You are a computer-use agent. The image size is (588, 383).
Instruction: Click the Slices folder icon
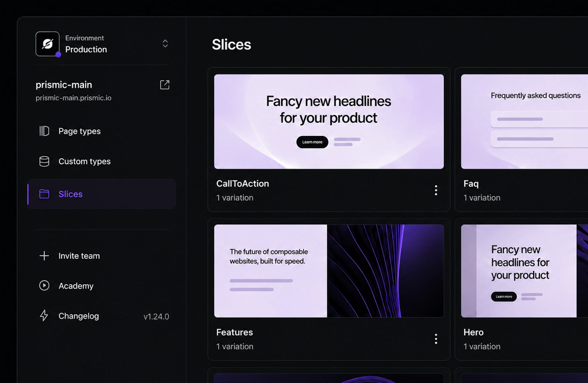click(x=44, y=194)
